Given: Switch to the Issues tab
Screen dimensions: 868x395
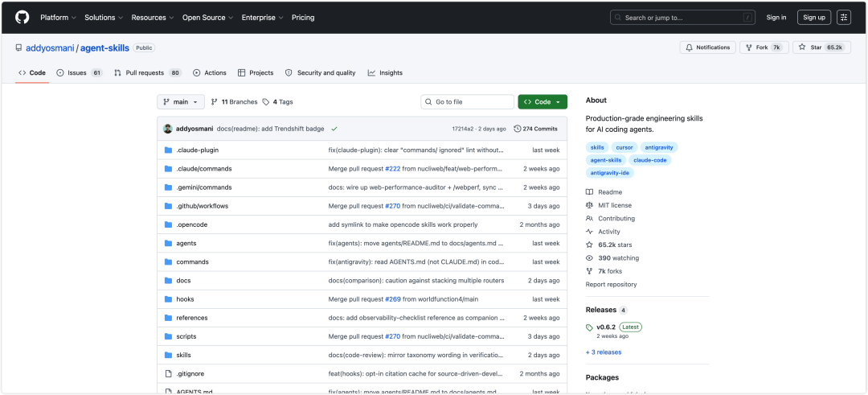Looking at the screenshot, I should click(79, 72).
